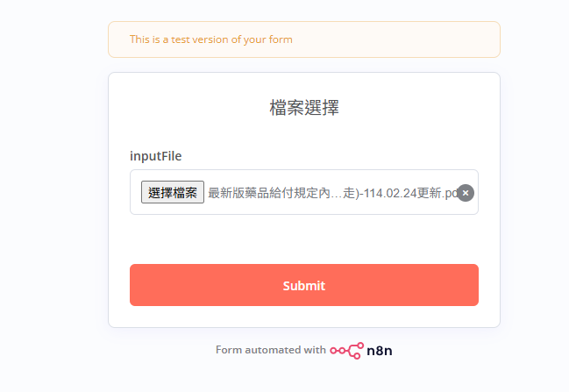Remove the uploaded file using gray circle icon
Screen dimensions: 569x392
466,193
